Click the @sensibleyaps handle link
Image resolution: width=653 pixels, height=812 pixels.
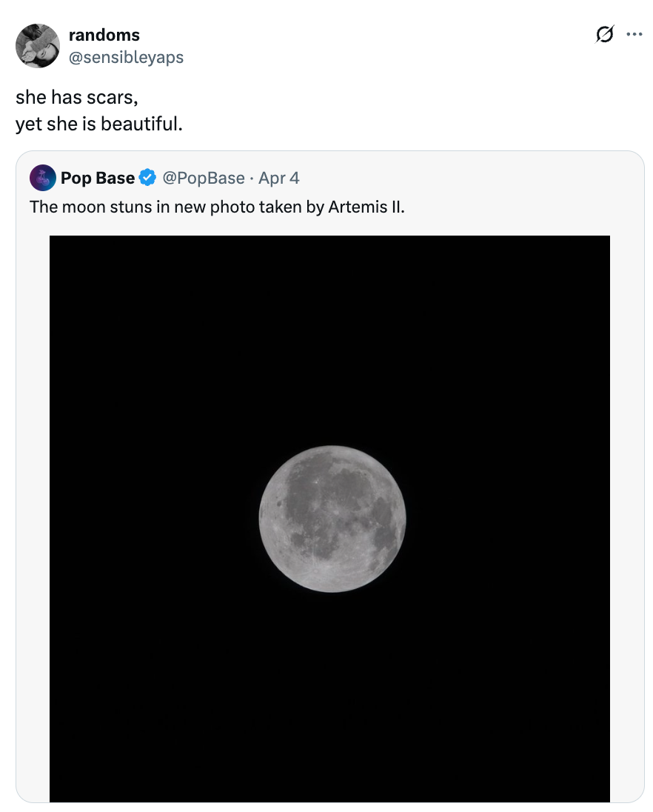point(127,56)
